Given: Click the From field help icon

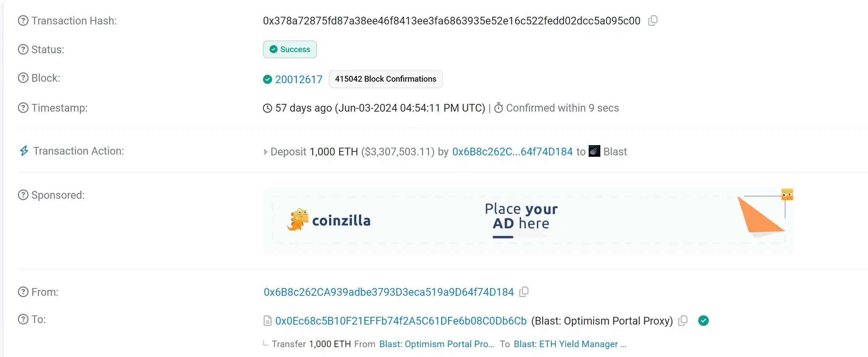Looking at the screenshot, I should click(x=23, y=292).
